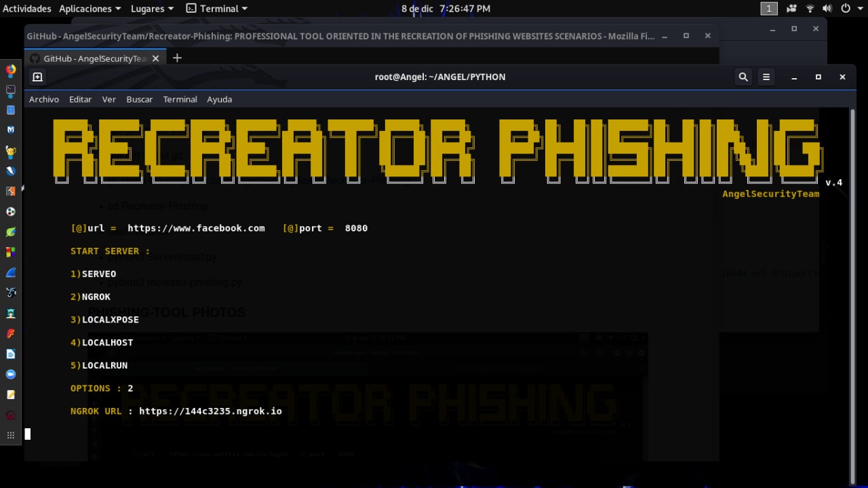Launch Wireshark blue fin dock icon
This screenshot has height=488, width=868.
click(11, 273)
